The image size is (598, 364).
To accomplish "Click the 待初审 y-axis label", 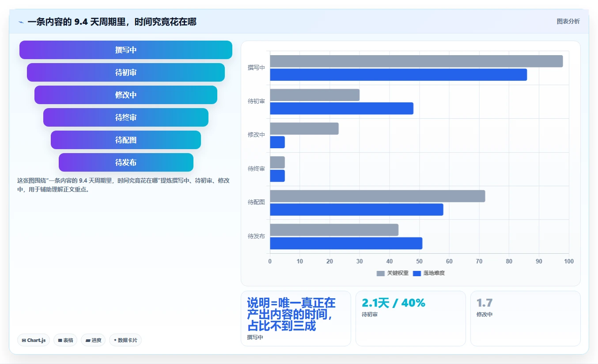I will coord(256,101).
